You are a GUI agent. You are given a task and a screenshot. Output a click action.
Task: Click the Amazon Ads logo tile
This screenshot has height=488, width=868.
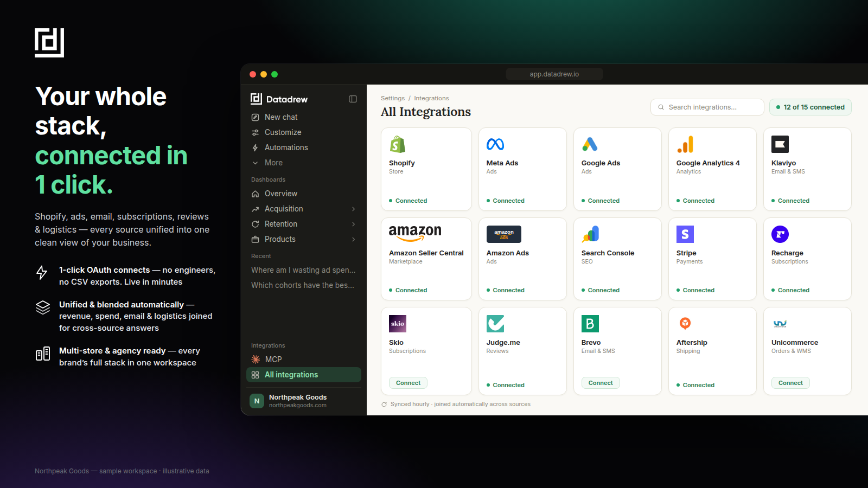(x=504, y=234)
